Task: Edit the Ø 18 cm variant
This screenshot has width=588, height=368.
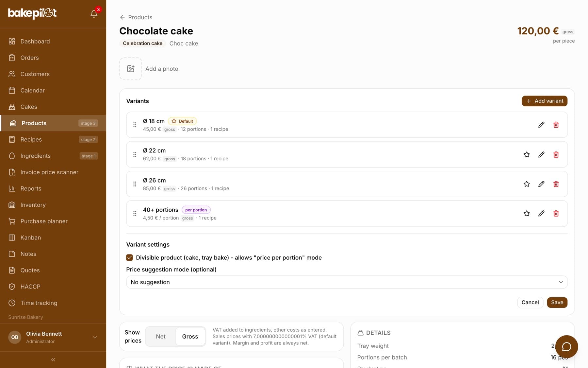Action: (541, 125)
